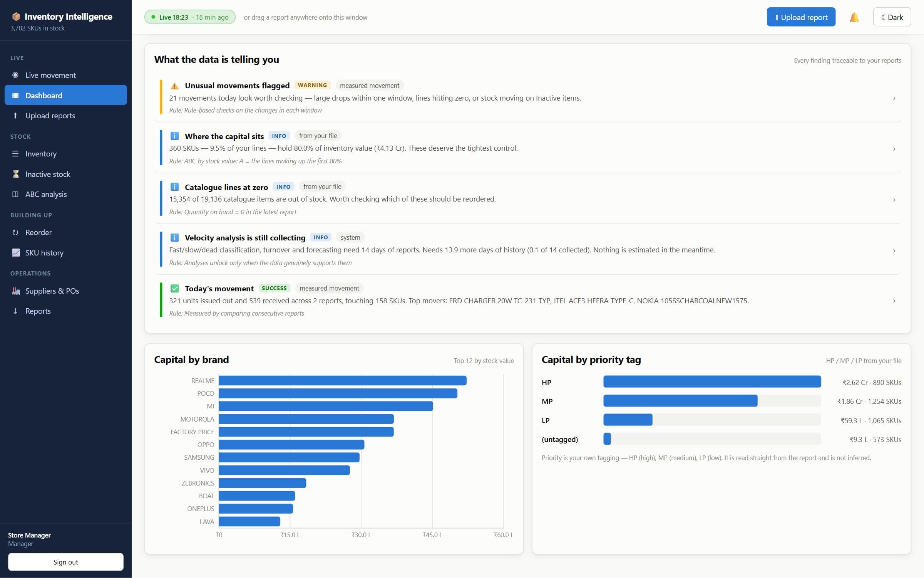Click the Dashboard grid icon in sidebar
Screen dimensions: 924x578
tap(15, 96)
